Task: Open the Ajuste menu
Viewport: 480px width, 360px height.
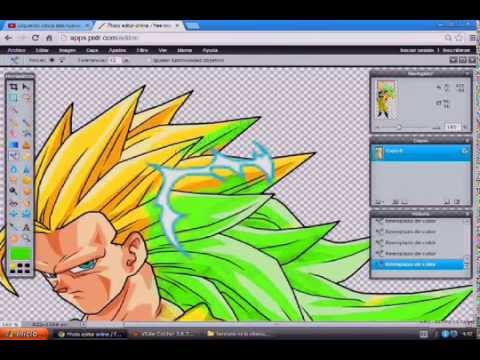Action: point(117,50)
